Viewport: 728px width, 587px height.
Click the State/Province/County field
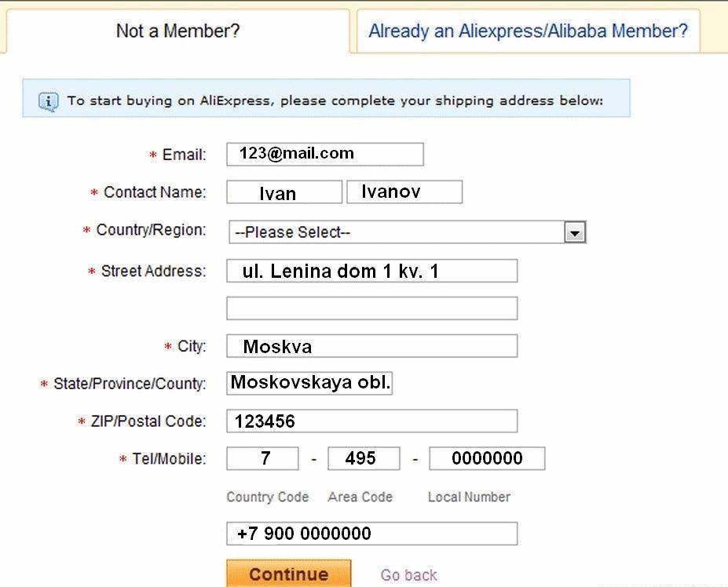tap(309, 383)
